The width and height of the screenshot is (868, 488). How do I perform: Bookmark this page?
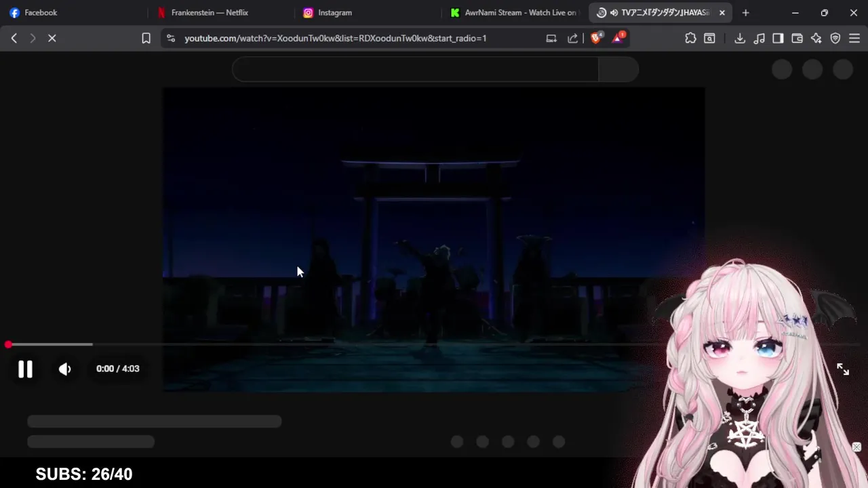tap(146, 39)
